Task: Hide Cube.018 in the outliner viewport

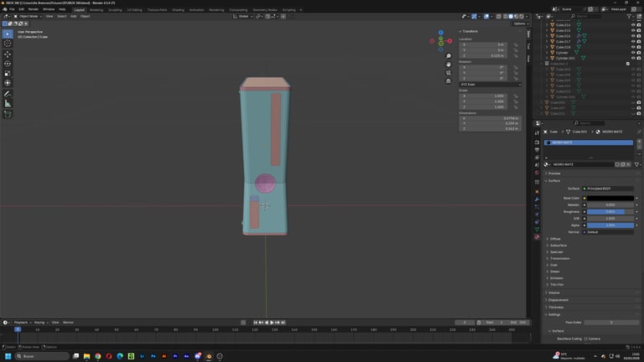Action: coord(633,47)
